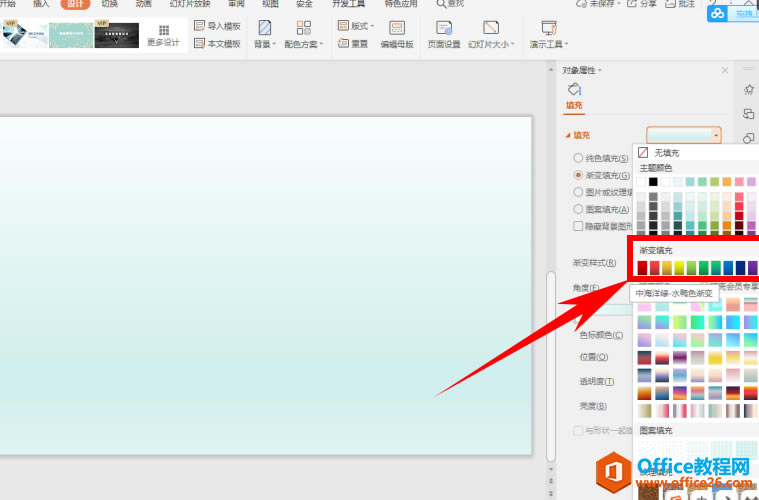The height and width of the screenshot is (500, 759).
Task: Pick the dark red gradient swatch
Action: [642, 268]
